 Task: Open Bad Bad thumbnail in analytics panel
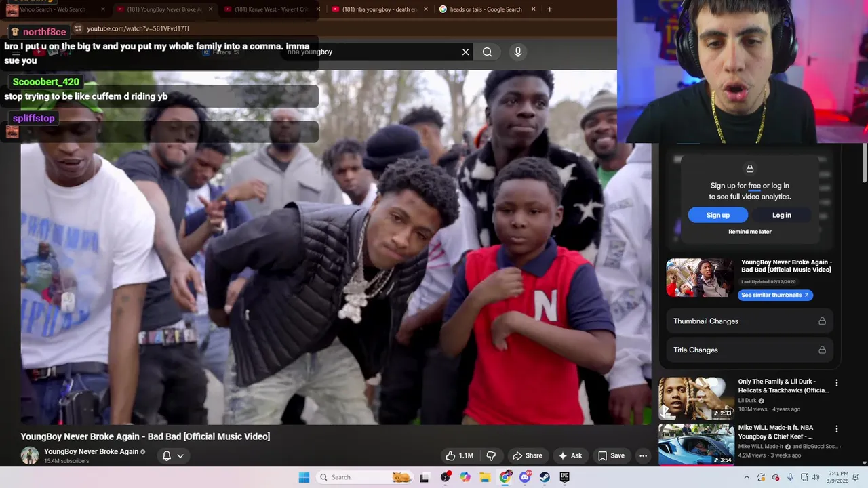coord(699,277)
